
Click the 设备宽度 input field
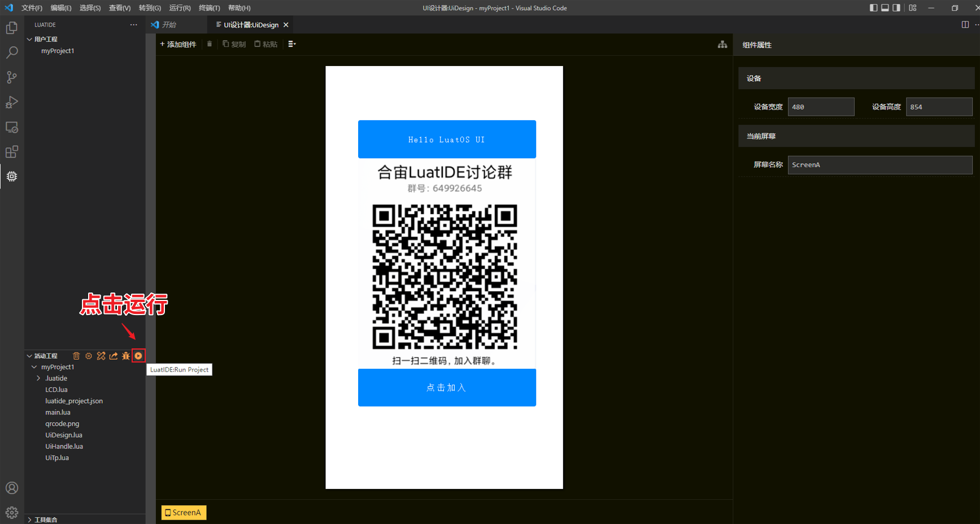[x=821, y=107]
